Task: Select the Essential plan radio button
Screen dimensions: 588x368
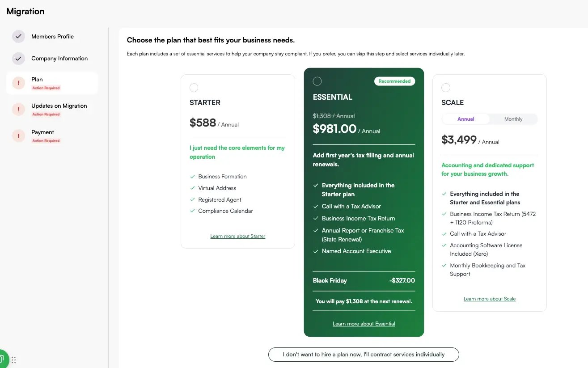Action: pos(317,81)
